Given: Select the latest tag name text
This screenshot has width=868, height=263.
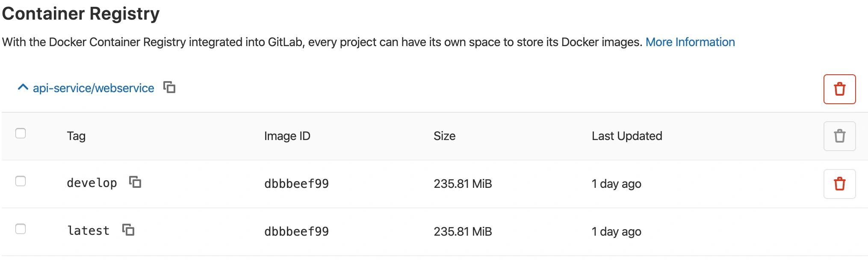Looking at the screenshot, I should tap(89, 231).
